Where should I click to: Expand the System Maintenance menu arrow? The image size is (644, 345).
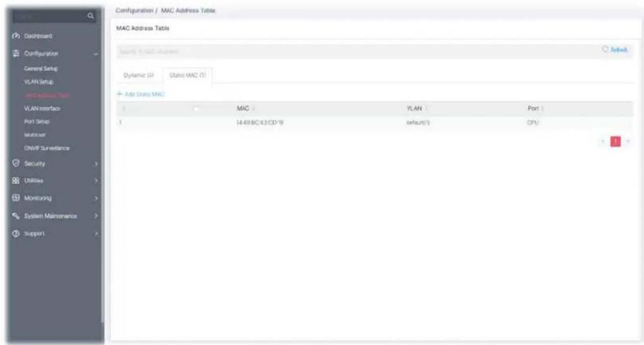click(x=96, y=216)
